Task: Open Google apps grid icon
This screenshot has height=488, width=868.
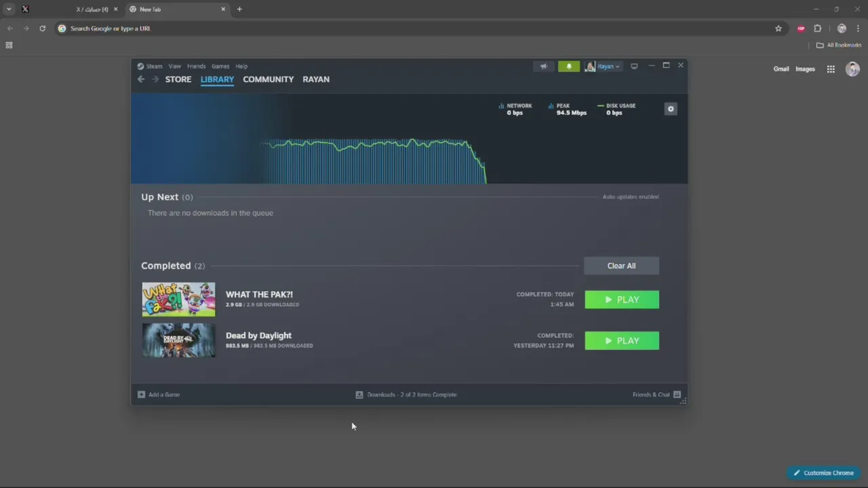Action: (x=831, y=69)
